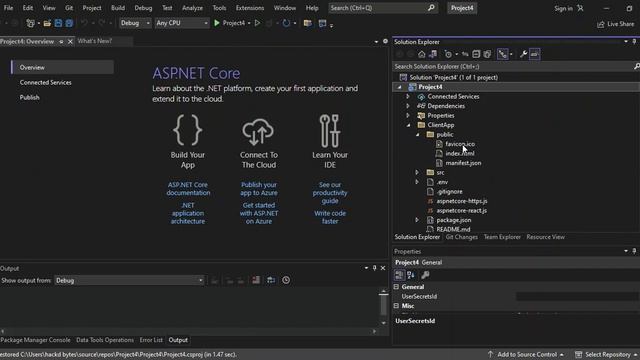Expand the src folder
The width and height of the screenshot is (640, 360).
pos(417,173)
